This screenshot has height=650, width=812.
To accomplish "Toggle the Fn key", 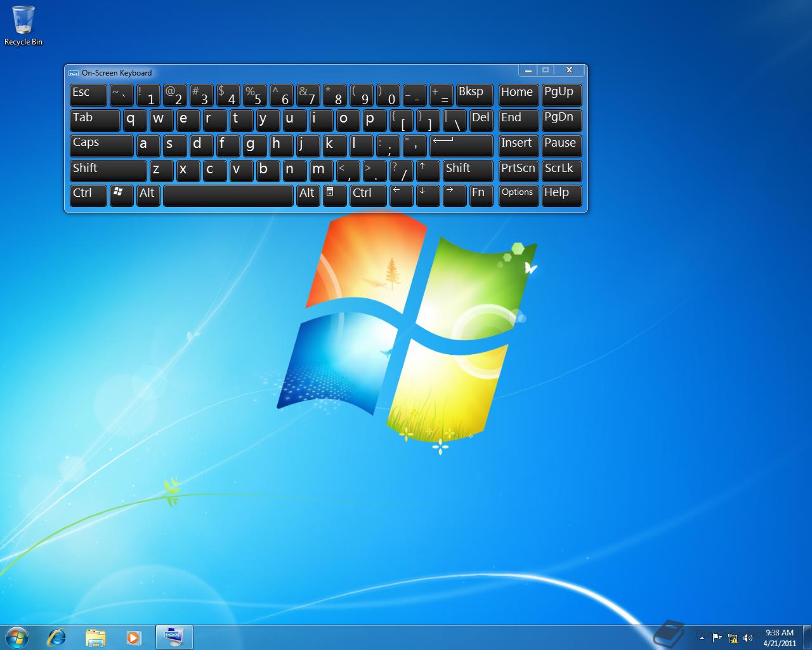I will click(x=481, y=196).
